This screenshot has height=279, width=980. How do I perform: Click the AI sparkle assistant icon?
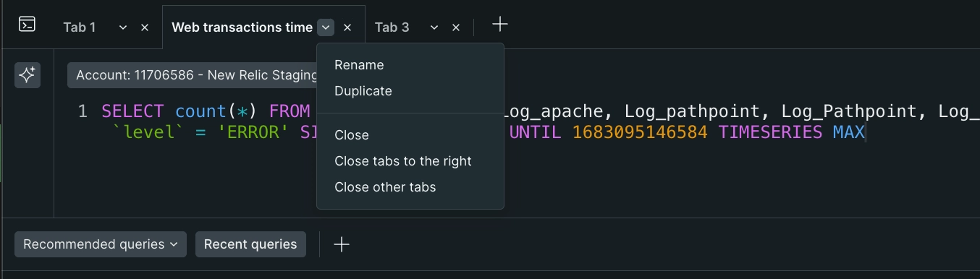coord(28,75)
